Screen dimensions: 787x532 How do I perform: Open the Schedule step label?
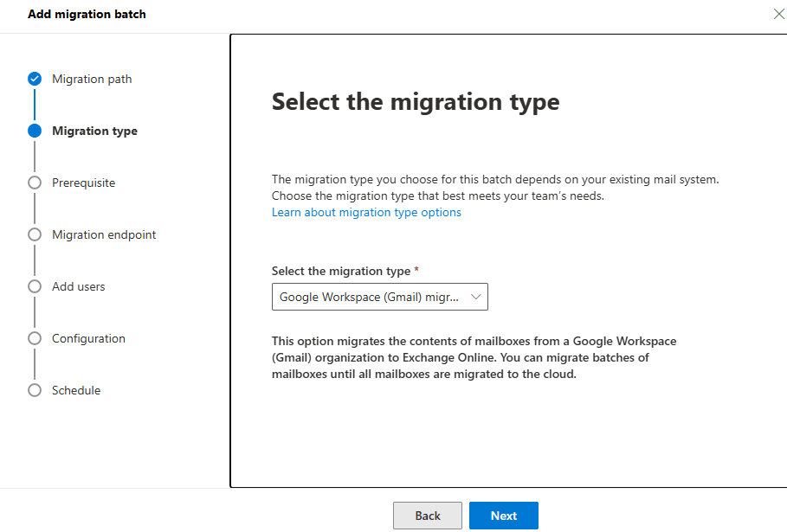(x=76, y=390)
